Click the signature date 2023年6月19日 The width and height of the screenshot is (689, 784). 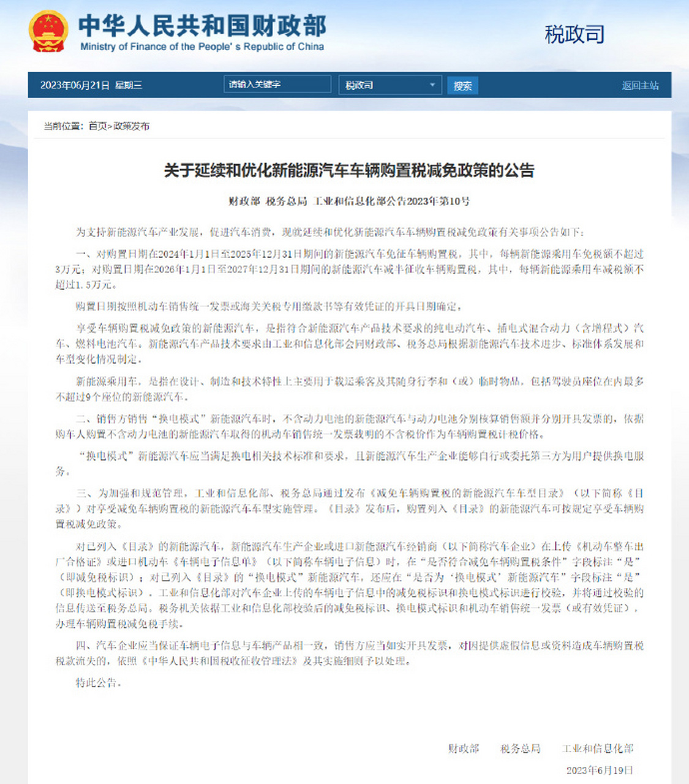coord(600,770)
